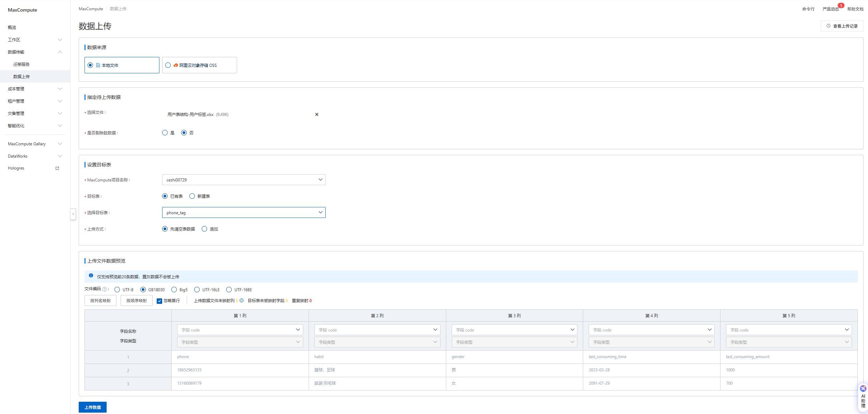Click 按列名映射 button

(100, 300)
